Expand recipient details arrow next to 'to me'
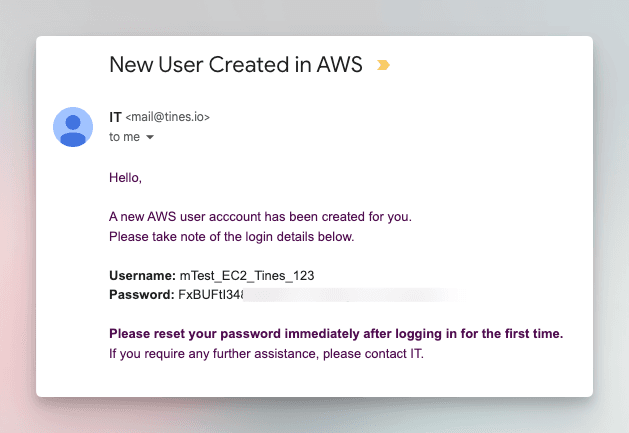The width and height of the screenshot is (629, 433). tap(150, 137)
